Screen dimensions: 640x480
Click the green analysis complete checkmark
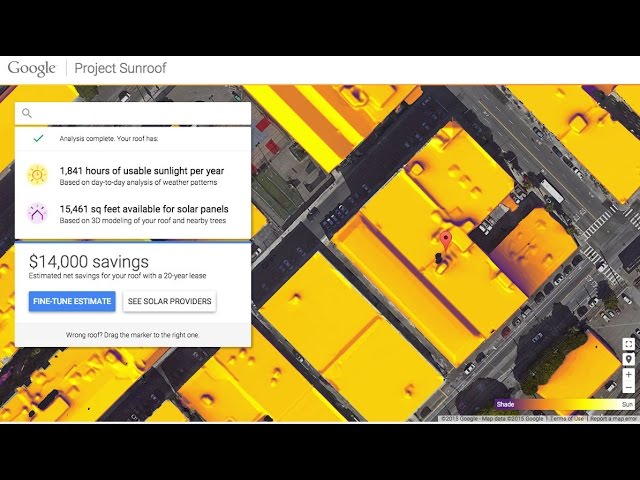(38, 139)
